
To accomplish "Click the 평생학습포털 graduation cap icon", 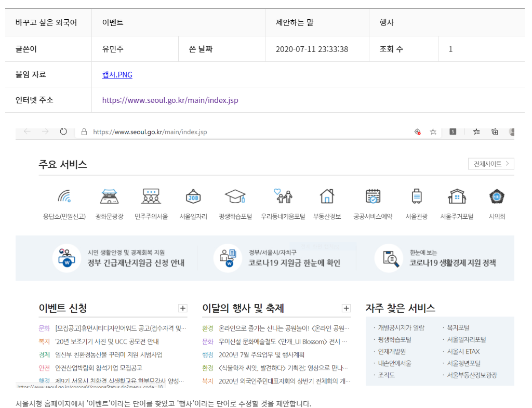I will click(x=235, y=197).
